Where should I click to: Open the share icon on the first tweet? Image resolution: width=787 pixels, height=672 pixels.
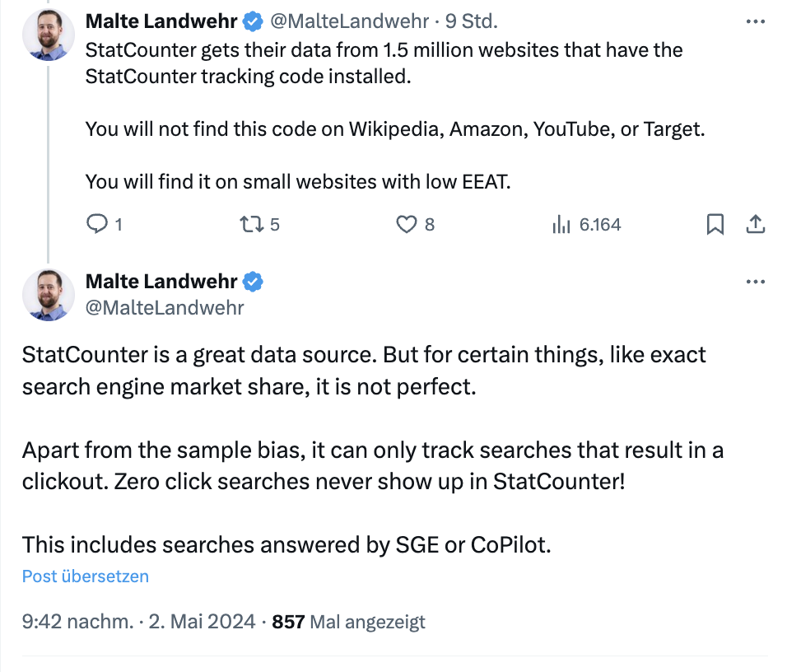tap(756, 223)
